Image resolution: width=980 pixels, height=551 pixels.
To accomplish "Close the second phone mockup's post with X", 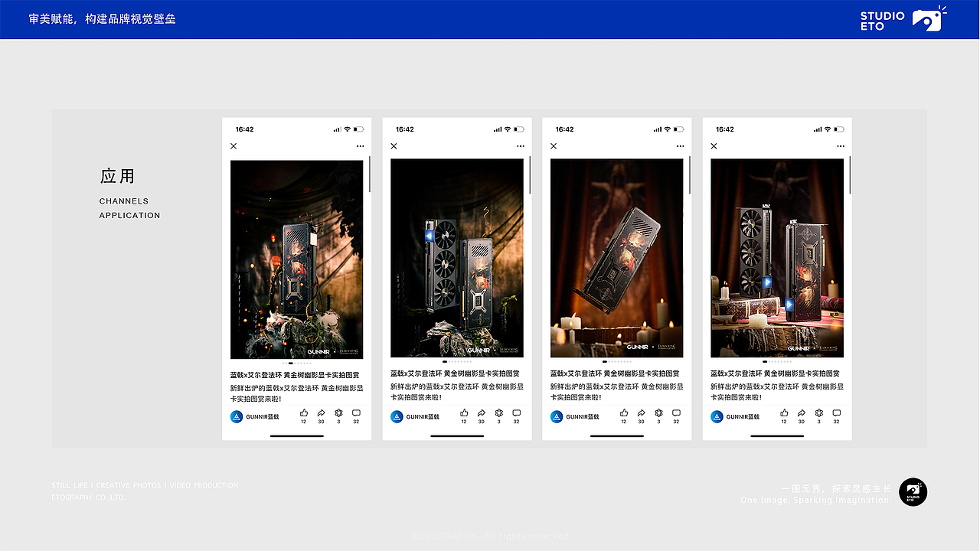I will point(394,146).
